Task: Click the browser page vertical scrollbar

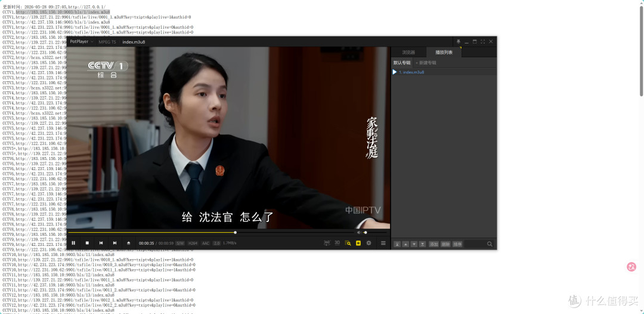Action: (641, 51)
